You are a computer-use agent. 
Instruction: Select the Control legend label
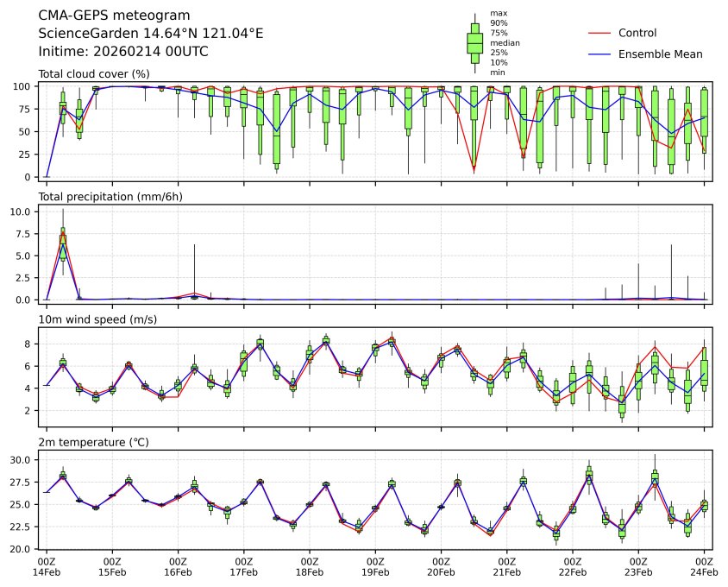point(637,33)
